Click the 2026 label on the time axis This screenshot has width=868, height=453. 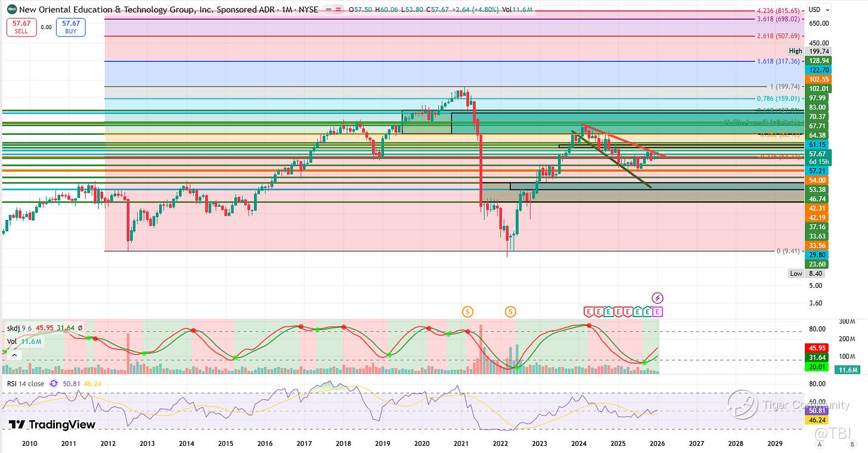click(657, 444)
